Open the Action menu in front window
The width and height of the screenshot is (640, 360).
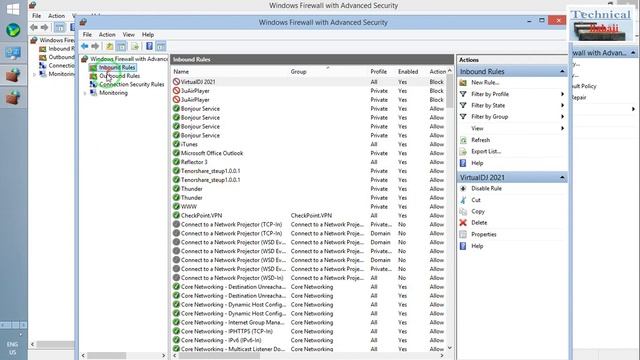tap(107, 35)
